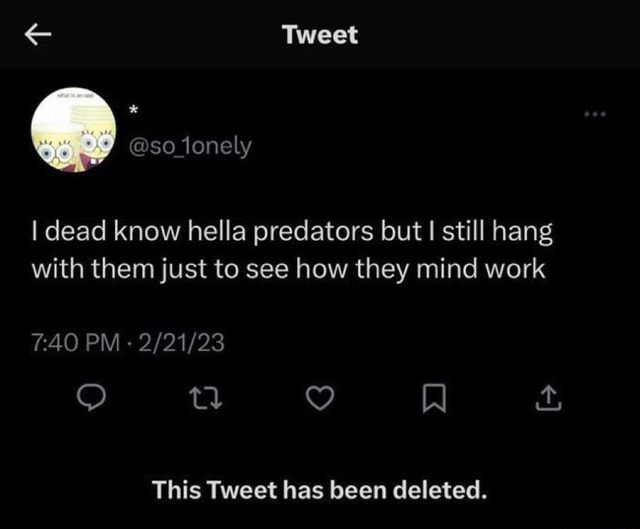Image resolution: width=640 pixels, height=529 pixels.
Task: Go back using the left arrow
Action: pos(37,36)
